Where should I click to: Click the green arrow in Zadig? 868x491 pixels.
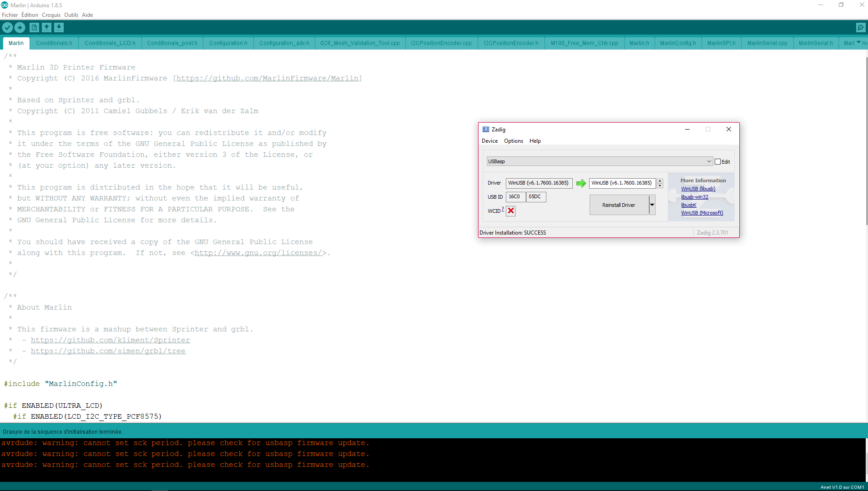581,183
